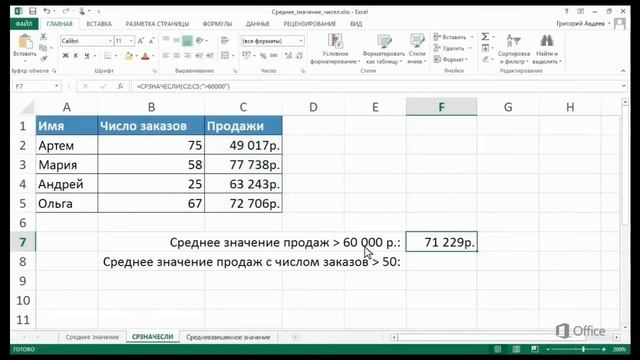The height and width of the screenshot is (360, 640).
Task: Switch to the ФОРМУЛЫ ribbon tab
Action: pos(217,24)
